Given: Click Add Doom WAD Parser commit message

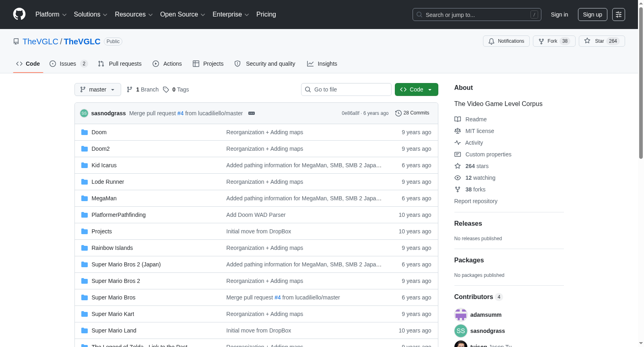Looking at the screenshot, I should click(x=256, y=215).
